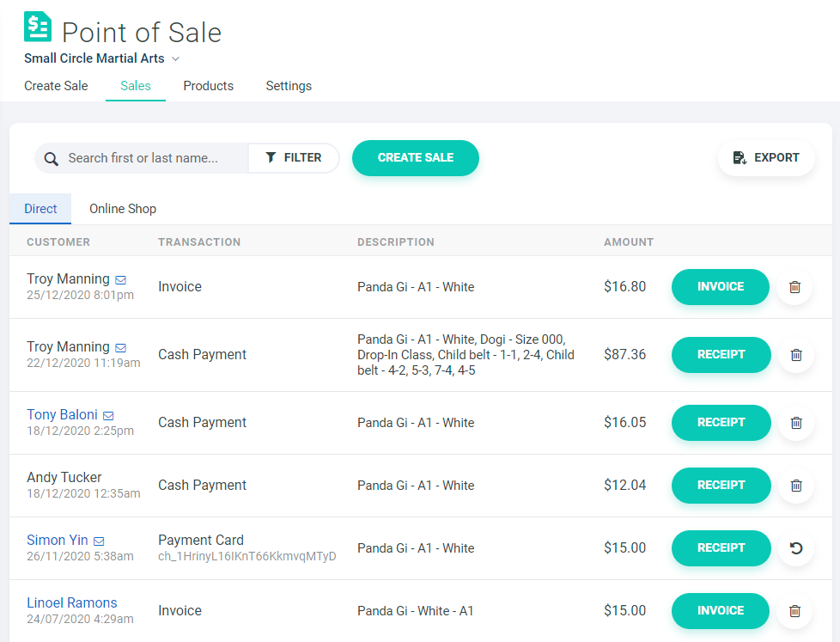Delete Troy Manning's $16.80 invoice sale
840x642 pixels.
[x=794, y=287]
